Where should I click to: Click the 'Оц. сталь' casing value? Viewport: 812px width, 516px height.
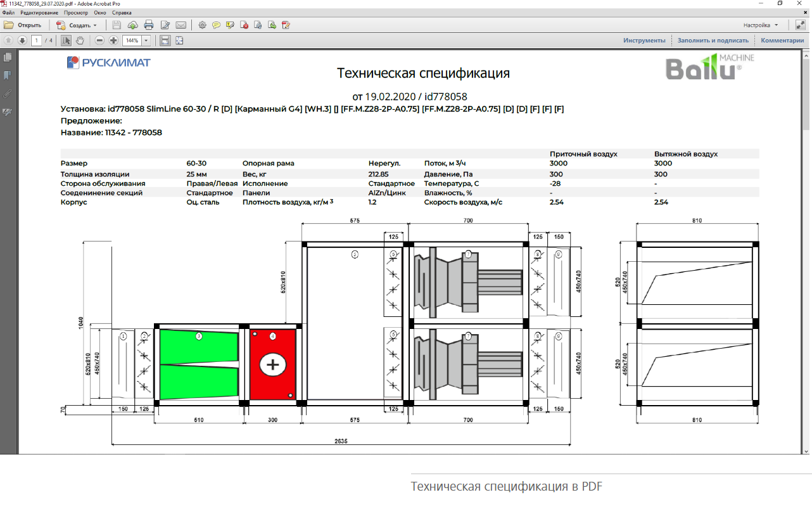(x=203, y=202)
